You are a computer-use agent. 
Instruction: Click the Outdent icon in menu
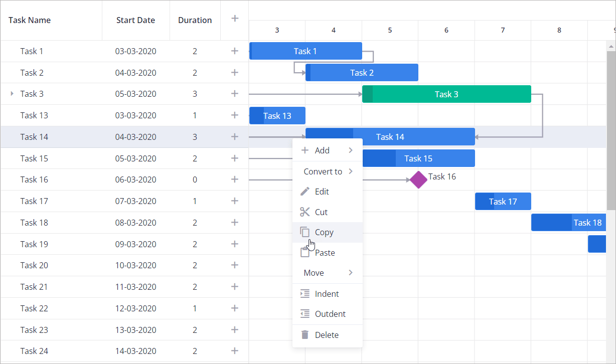pyautogui.click(x=304, y=314)
